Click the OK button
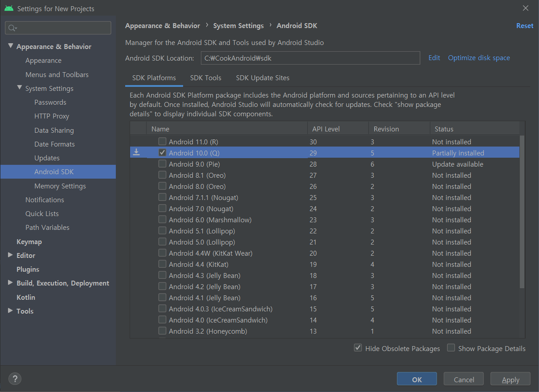This screenshot has width=539, height=392. (x=417, y=380)
